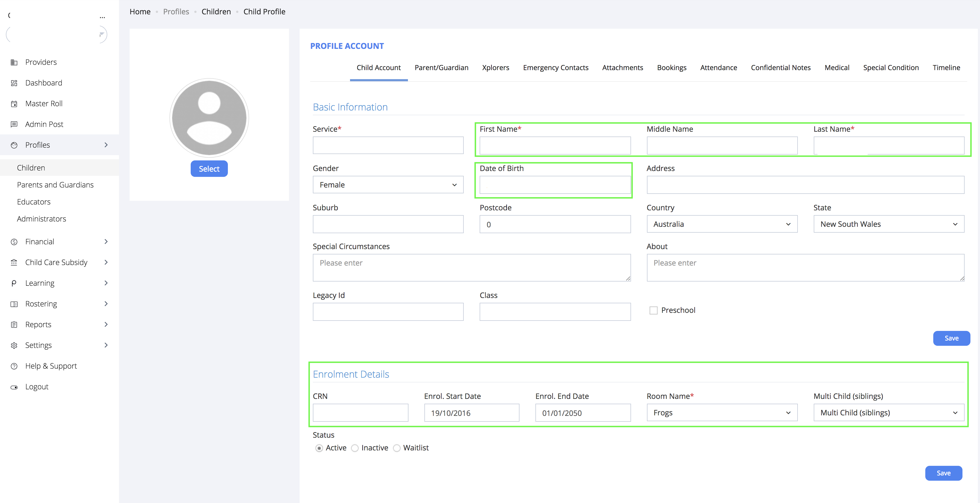Open the Country dropdown showing Australia
The width and height of the screenshot is (980, 503).
pos(722,224)
